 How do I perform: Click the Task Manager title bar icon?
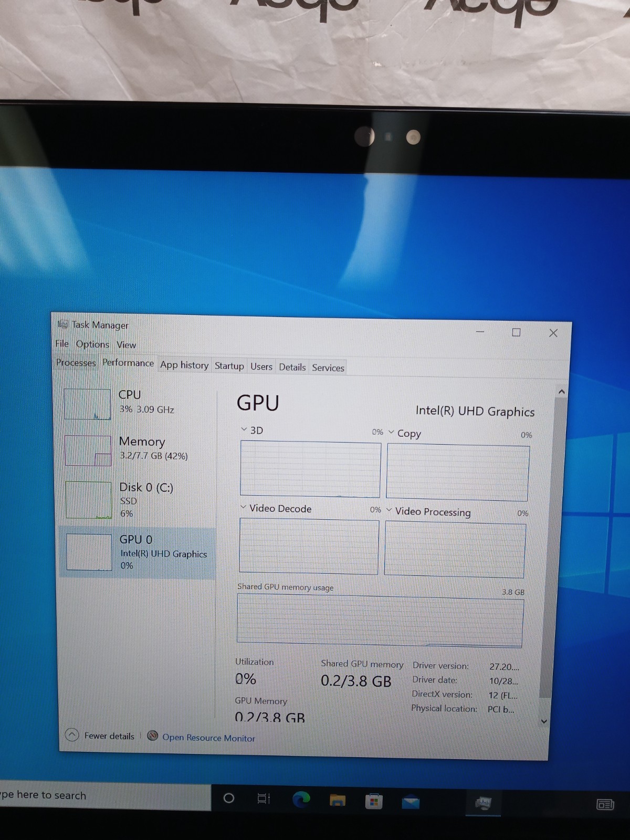pyautogui.click(x=63, y=324)
